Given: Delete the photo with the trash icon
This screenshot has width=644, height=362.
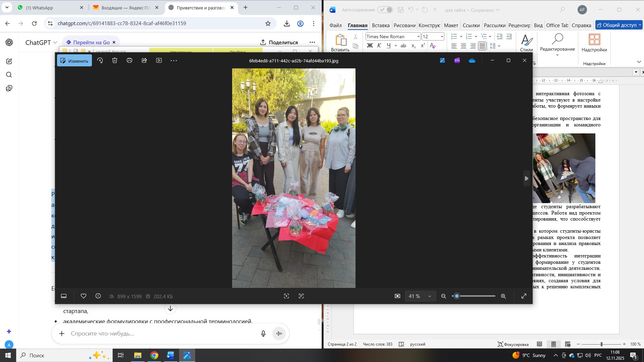Looking at the screenshot, I should coord(115,61).
